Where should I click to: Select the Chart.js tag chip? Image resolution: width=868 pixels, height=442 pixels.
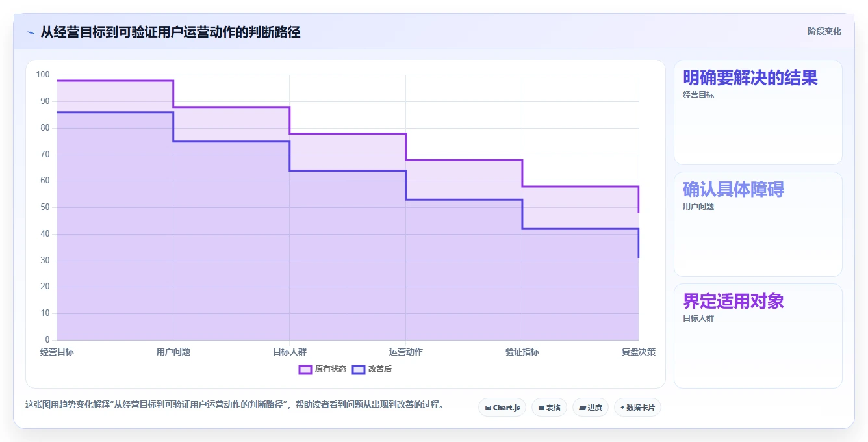coord(502,408)
